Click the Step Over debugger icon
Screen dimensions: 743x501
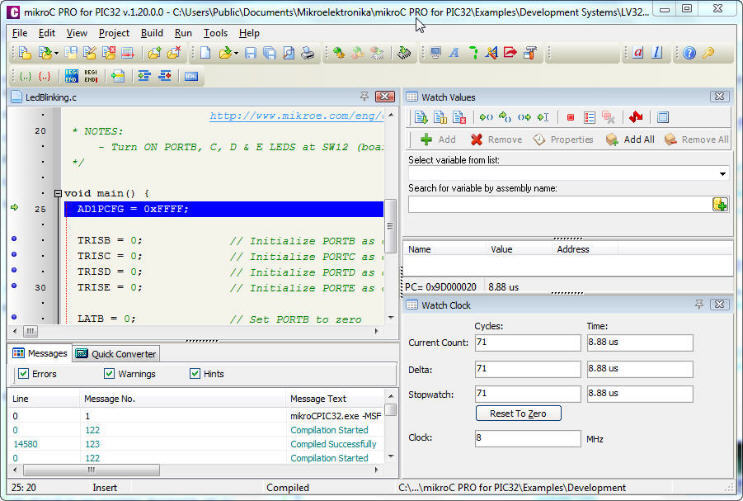[505, 117]
